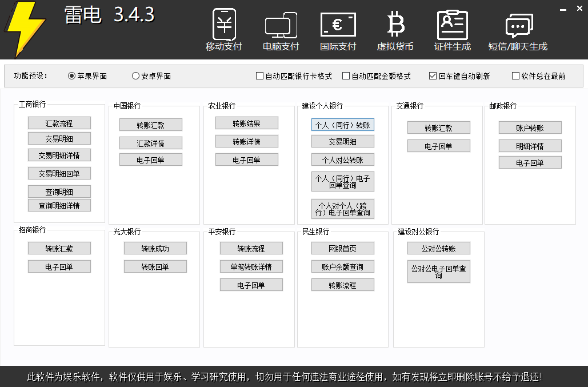This screenshot has width=588, height=387.
Task: Click 个人对公转账 button
Action: pos(343,159)
